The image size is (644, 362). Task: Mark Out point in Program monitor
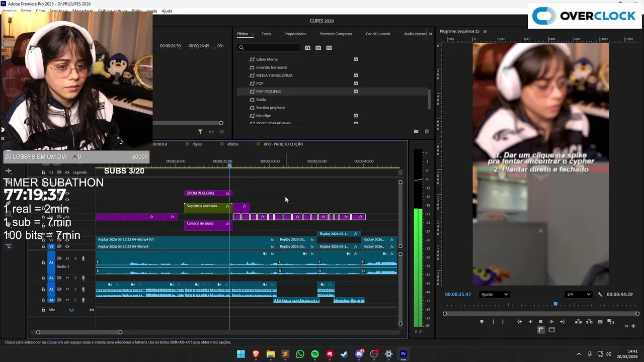(x=503, y=322)
